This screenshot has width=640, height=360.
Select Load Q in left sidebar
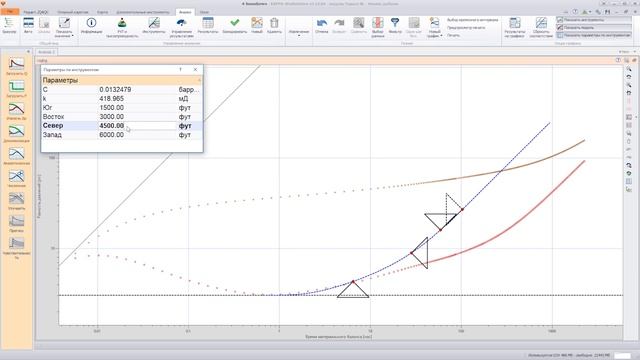pos(16,67)
